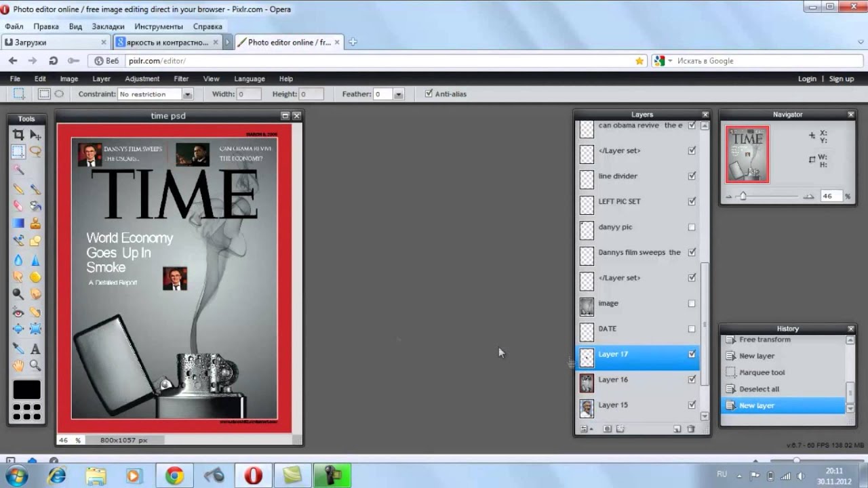This screenshot has height=488, width=868.
Task: Select the Gradient tool
Action: click(x=18, y=223)
